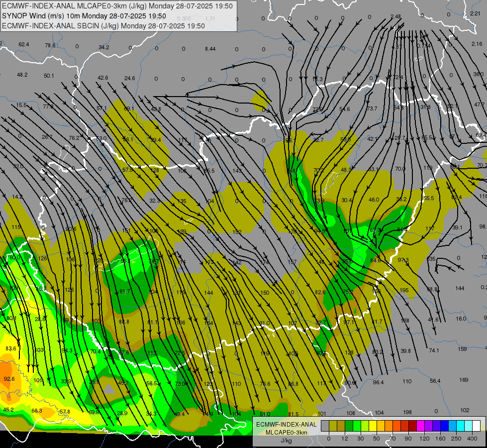Click the SBCIN title line in header
This screenshot has width=487, height=448.
(103, 26)
